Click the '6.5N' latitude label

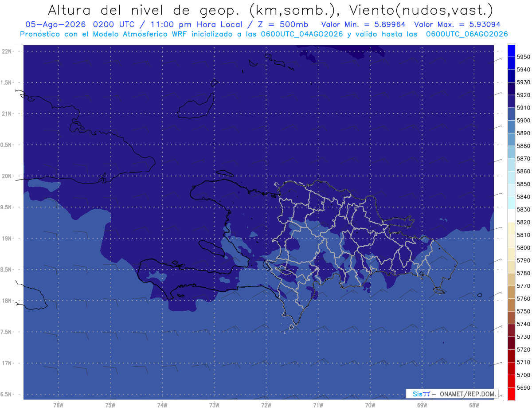[7, 394]
